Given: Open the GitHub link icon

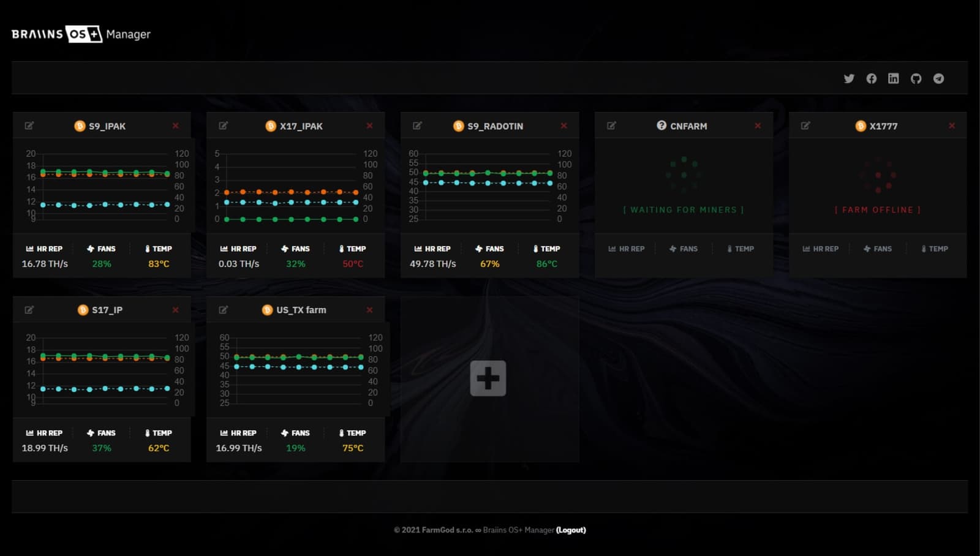Looking at the screenshot, I should pos(916,78).
